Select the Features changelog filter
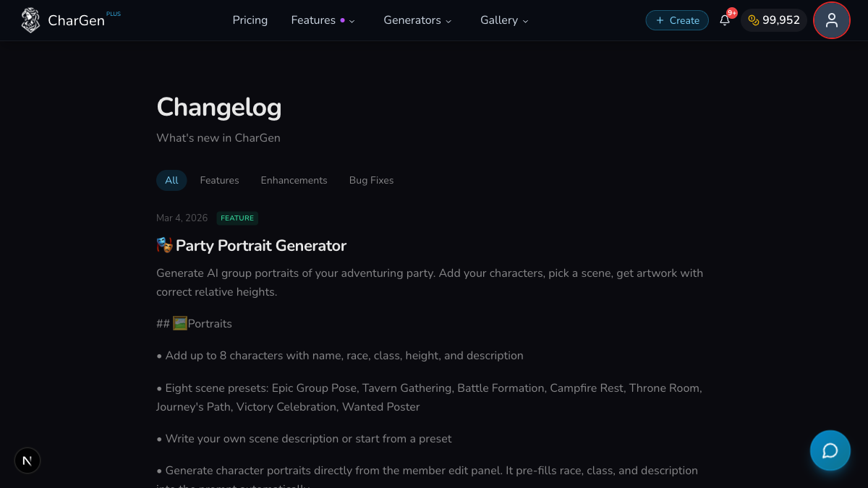 point(219,180)
